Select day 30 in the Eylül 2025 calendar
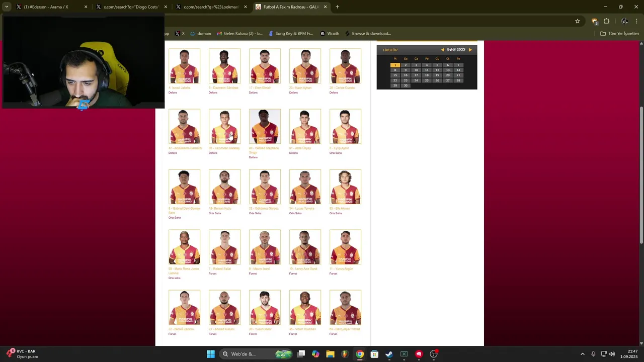 (x=406, y=85)
